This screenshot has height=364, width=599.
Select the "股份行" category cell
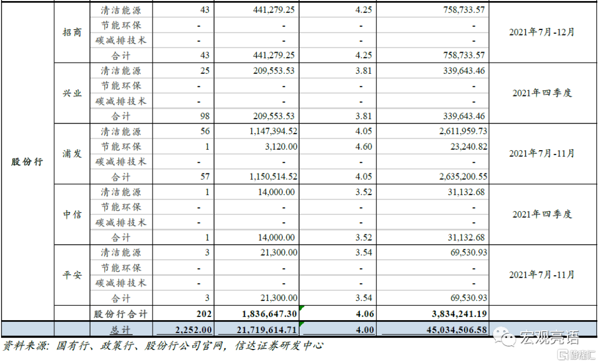(27, 162)
